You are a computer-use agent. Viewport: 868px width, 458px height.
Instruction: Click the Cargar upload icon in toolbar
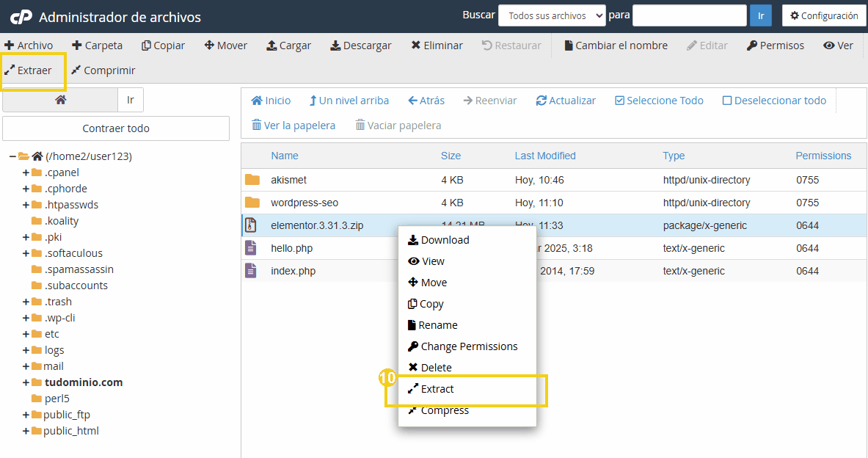click(x=271, y=46)
